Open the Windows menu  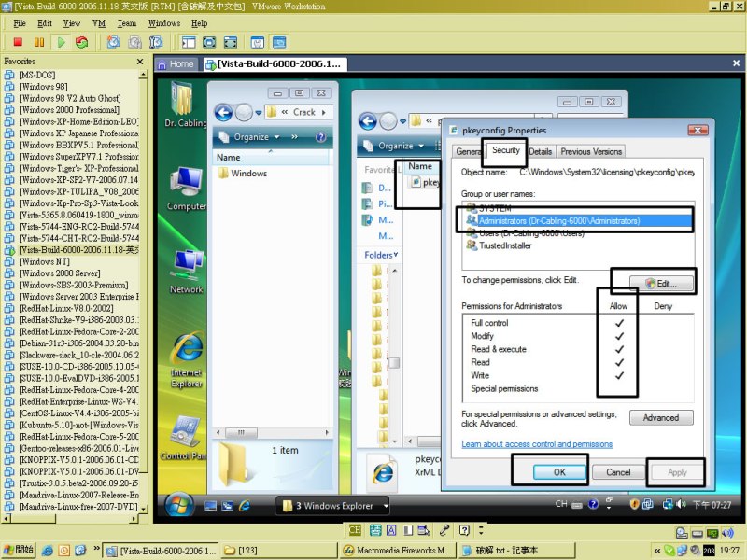pos(164,23)
